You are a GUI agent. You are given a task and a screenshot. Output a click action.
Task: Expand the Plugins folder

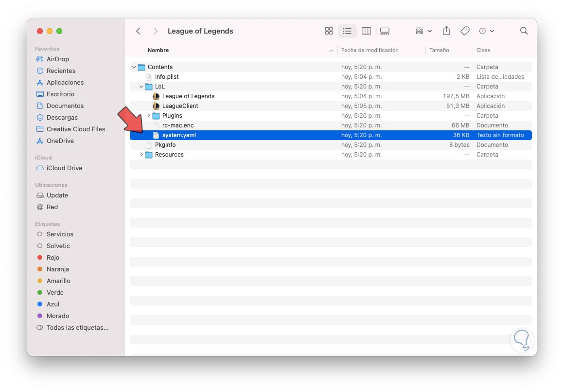[149, 116]
